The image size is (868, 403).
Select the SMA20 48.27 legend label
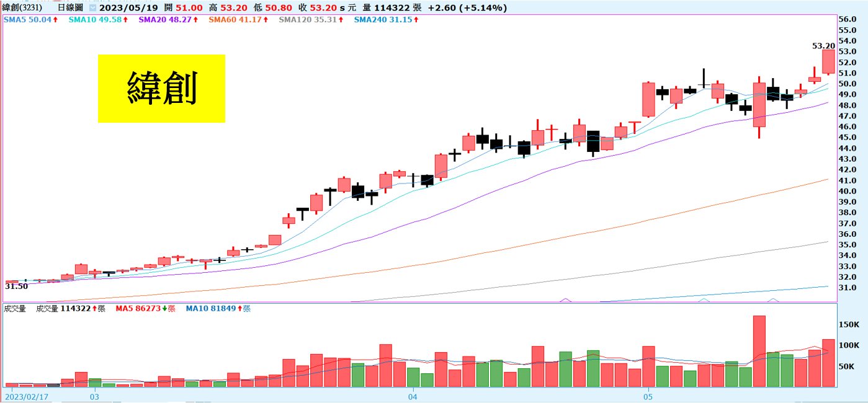click(x=168, y=20)
